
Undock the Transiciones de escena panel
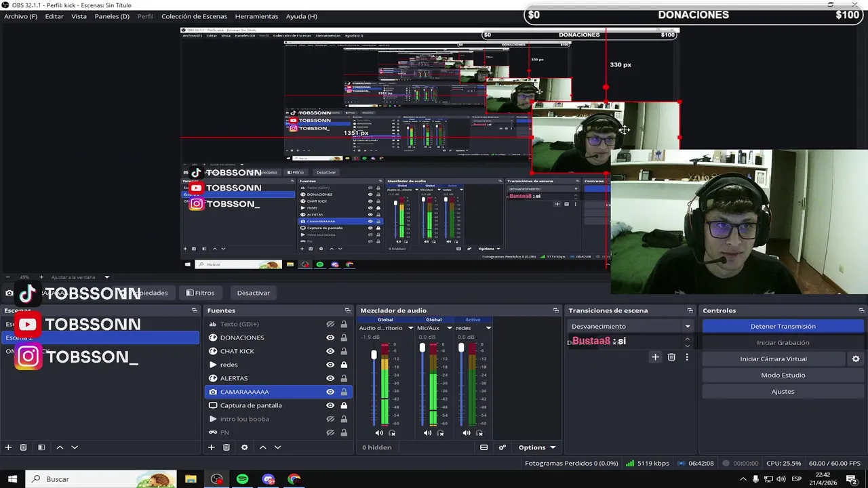point(690,310)
